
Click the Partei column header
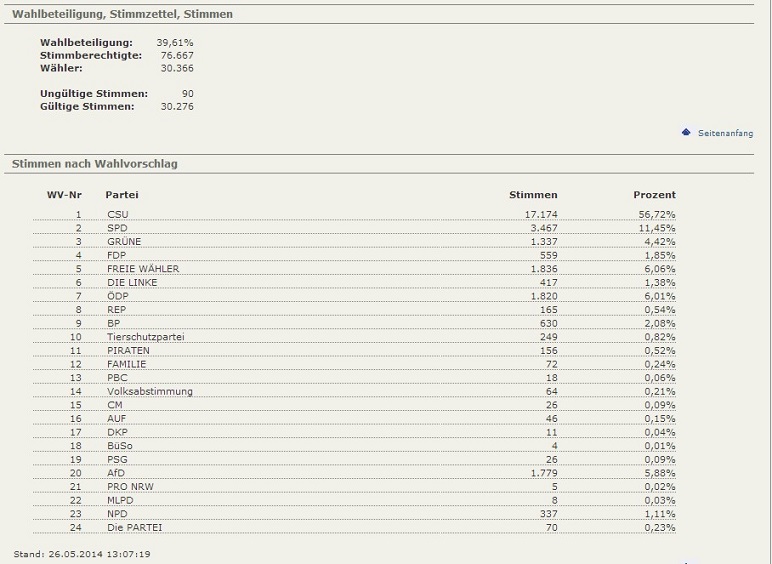(122, 195)
